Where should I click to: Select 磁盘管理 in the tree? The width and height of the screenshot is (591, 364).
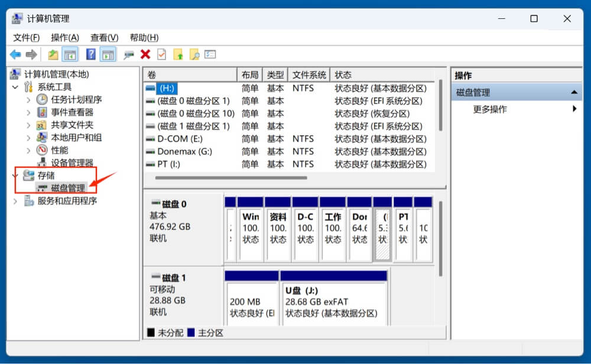pyautogui.click(x=68, y=188)
